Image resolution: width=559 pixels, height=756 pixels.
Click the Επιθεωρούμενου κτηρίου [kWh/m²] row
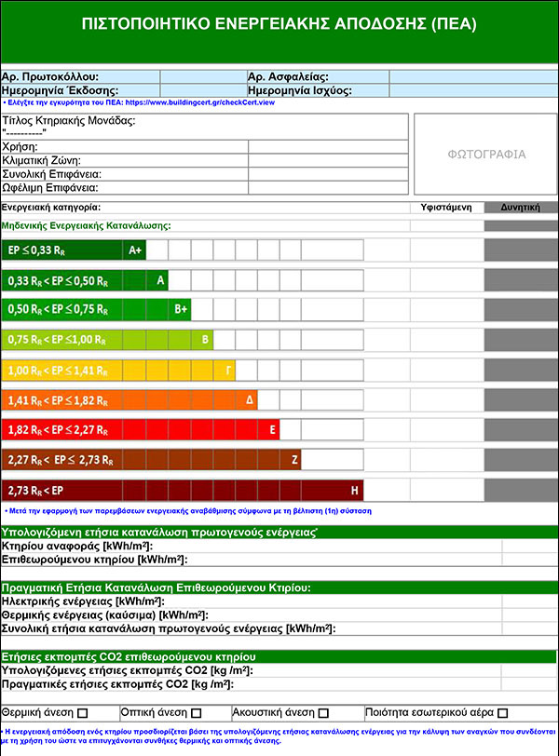tap(279, 560)
